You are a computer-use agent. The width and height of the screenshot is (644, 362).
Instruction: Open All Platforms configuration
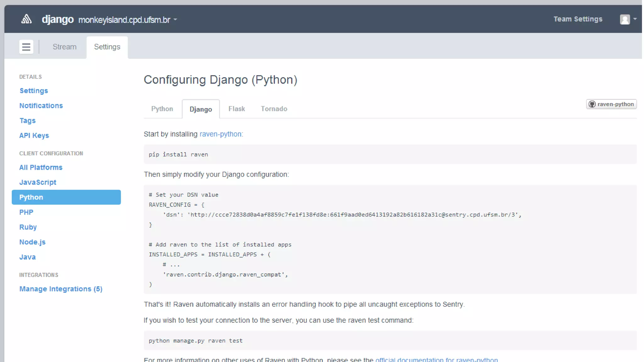pyautogui.click(x=41, y=167)
